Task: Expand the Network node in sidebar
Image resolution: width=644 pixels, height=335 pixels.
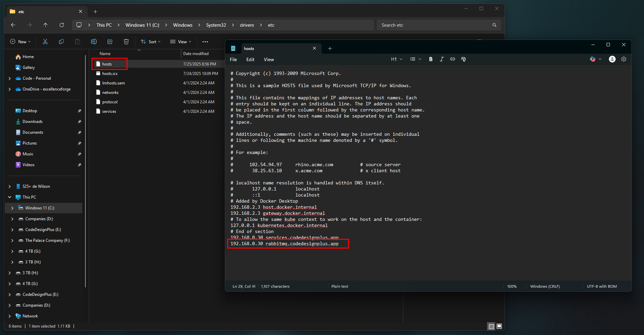Action: [9, 316]
